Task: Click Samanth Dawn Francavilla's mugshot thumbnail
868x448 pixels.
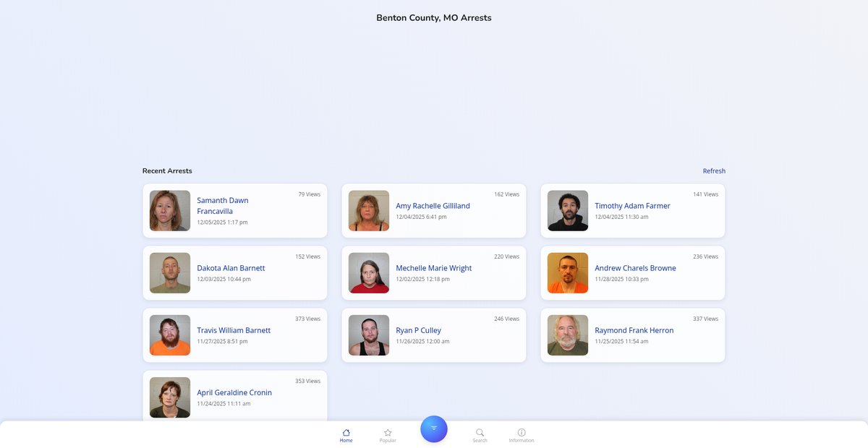Action: click(x=170, y=211)
